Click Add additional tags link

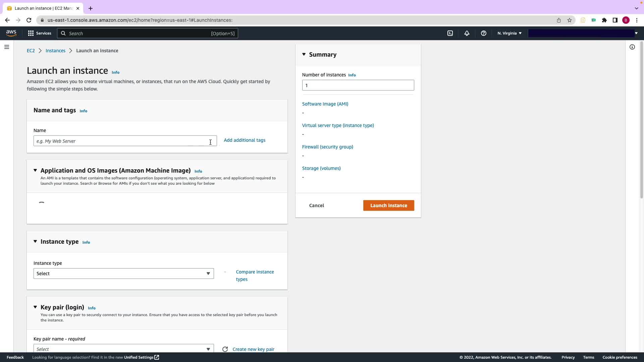point(244,140)
